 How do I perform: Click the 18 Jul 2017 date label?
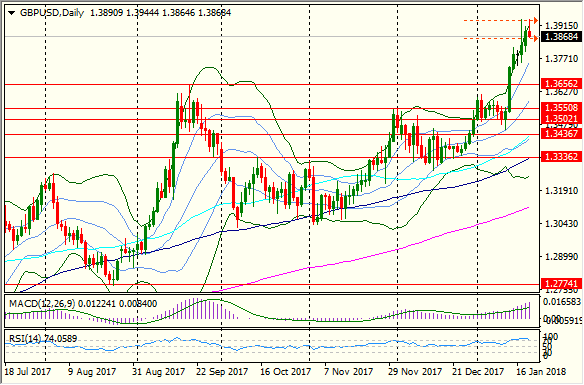28,372
